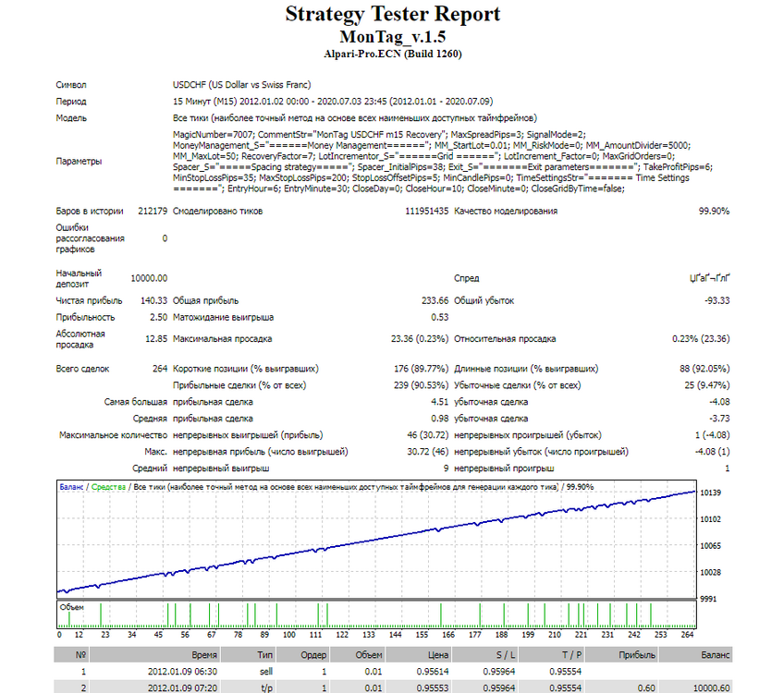Image resolution: width=784 pixels, height=693 pixels.
Task: Click short positions value 176 (89.77%)
Action: pyautogui.click(x=421, y=369)
